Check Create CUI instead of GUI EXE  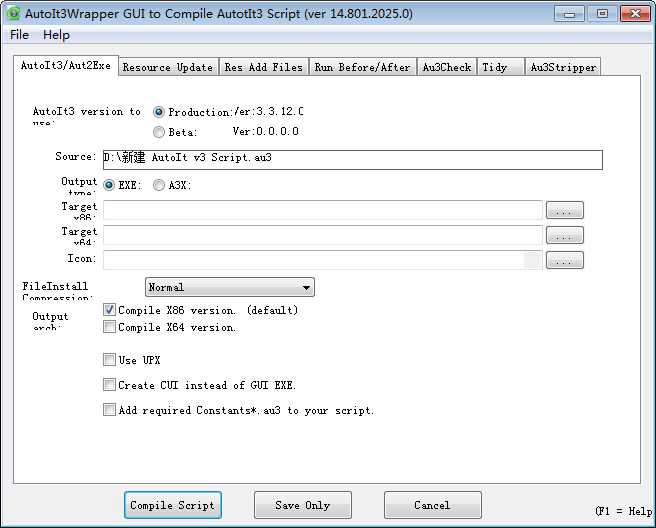(109, 385)
